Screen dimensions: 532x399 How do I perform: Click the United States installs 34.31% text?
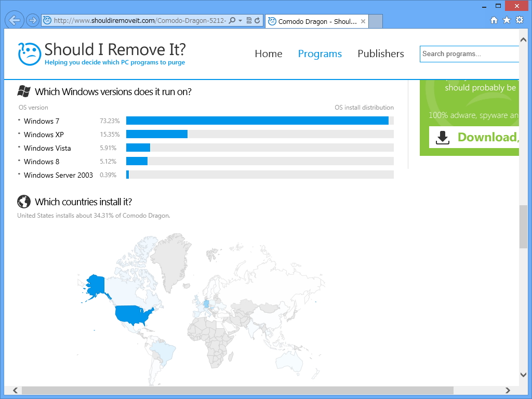pyautogui.click(x=94, y=216)
